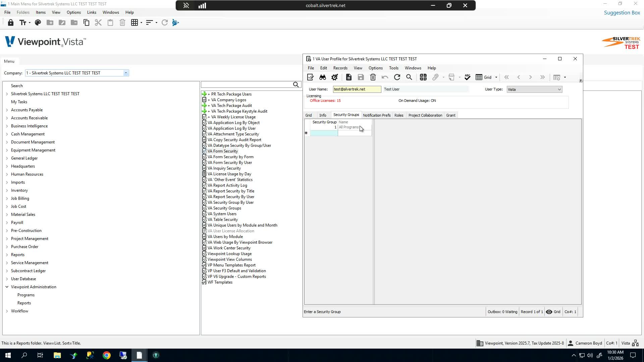
Task: Switch to the Project Collaboration tab
Action: click(x=425, y=115)
